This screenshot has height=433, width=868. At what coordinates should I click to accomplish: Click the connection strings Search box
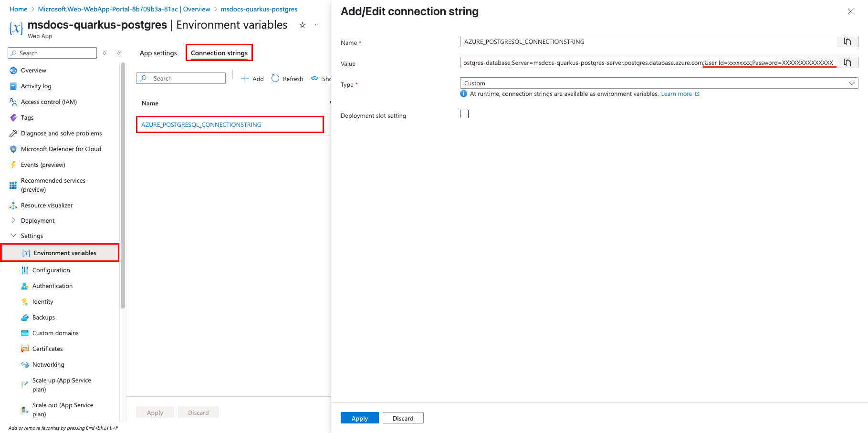point(181,78)
